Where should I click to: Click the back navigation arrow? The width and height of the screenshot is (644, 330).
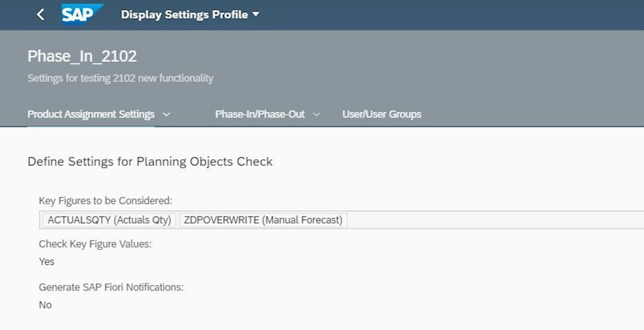pos(41,14)
